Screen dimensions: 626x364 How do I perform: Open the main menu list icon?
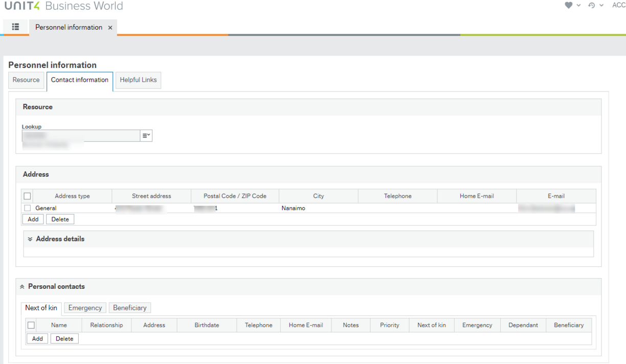coord(15,27)
